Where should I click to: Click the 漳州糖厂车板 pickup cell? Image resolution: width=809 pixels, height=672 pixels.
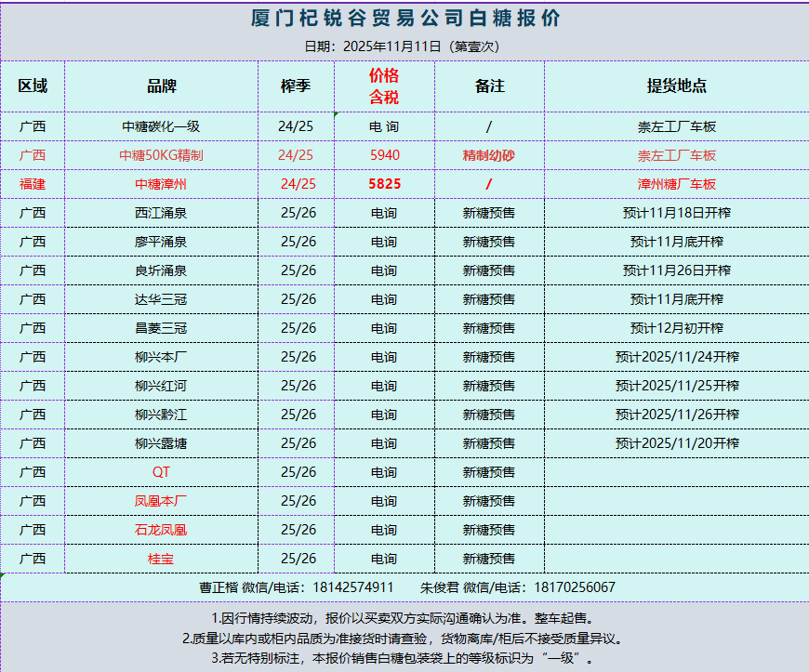click(676, 184)
